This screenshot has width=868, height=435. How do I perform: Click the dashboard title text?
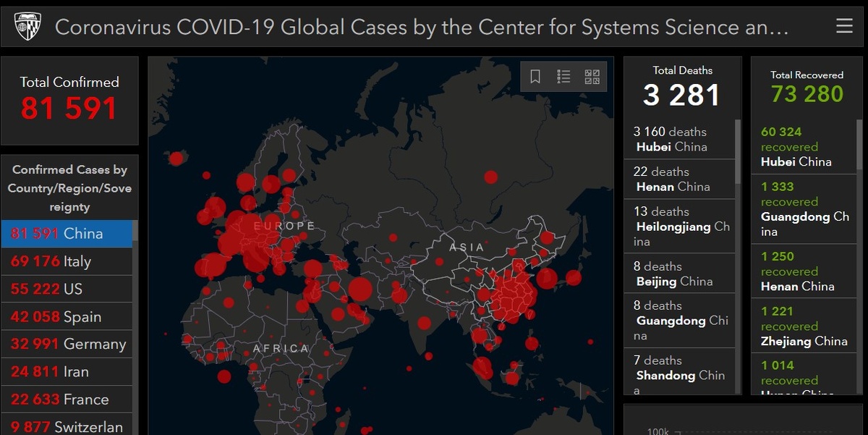(x=422, y=28)
